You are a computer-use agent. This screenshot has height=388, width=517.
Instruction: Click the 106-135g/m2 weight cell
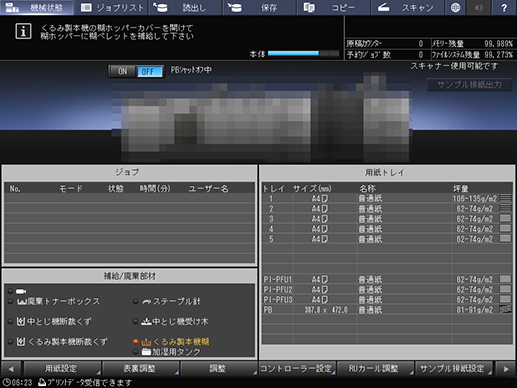[475, 199]
